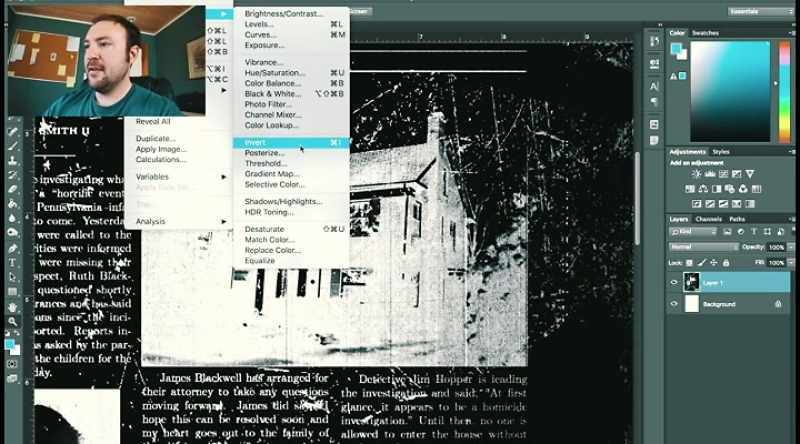This screenshot has height=444, width=800.
Task: Toggle pixel layer filter in Layers panel
Action: 727,232
